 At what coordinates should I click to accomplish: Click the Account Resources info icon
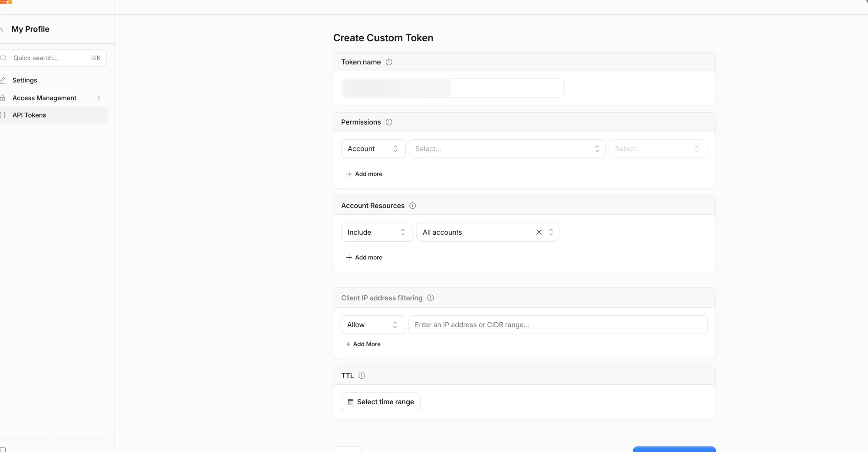(x=413, y=206)
